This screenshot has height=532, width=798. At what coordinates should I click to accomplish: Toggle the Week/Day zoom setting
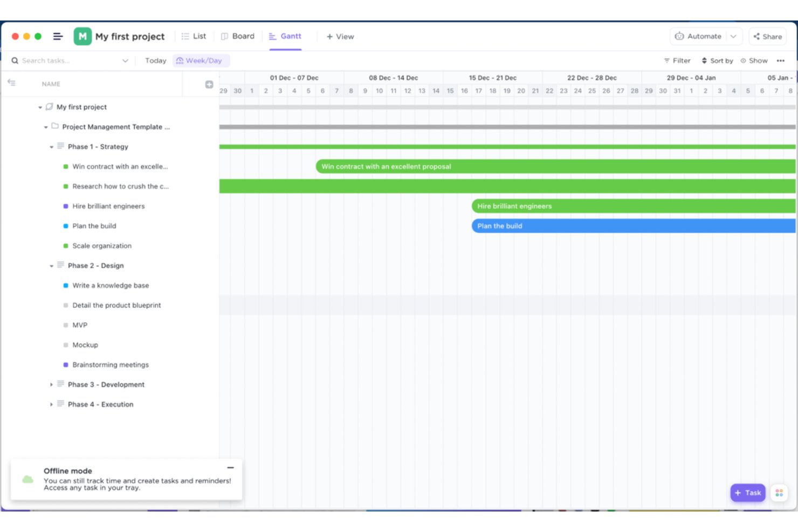201,60
